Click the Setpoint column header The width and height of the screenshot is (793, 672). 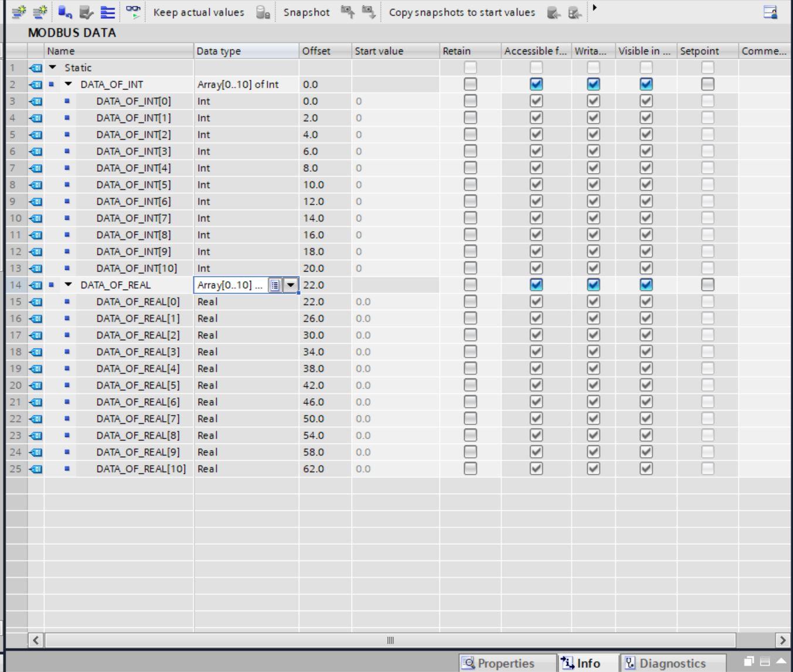click(x=707, y=51)
